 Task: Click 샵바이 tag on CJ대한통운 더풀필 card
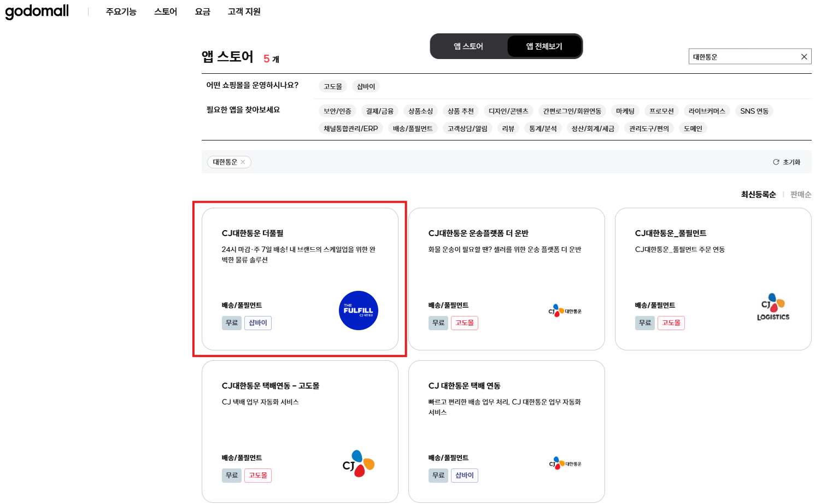point(258,323)
